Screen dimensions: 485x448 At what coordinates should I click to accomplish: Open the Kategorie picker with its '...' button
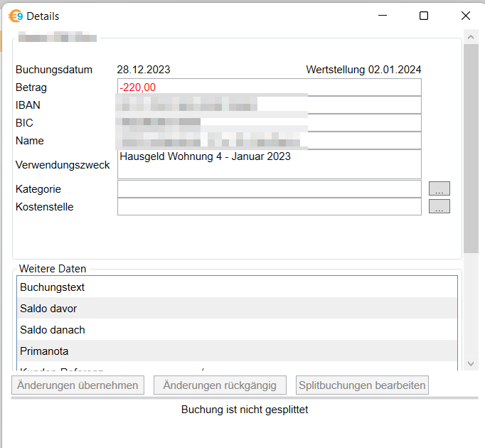click(x=439, y=189)
